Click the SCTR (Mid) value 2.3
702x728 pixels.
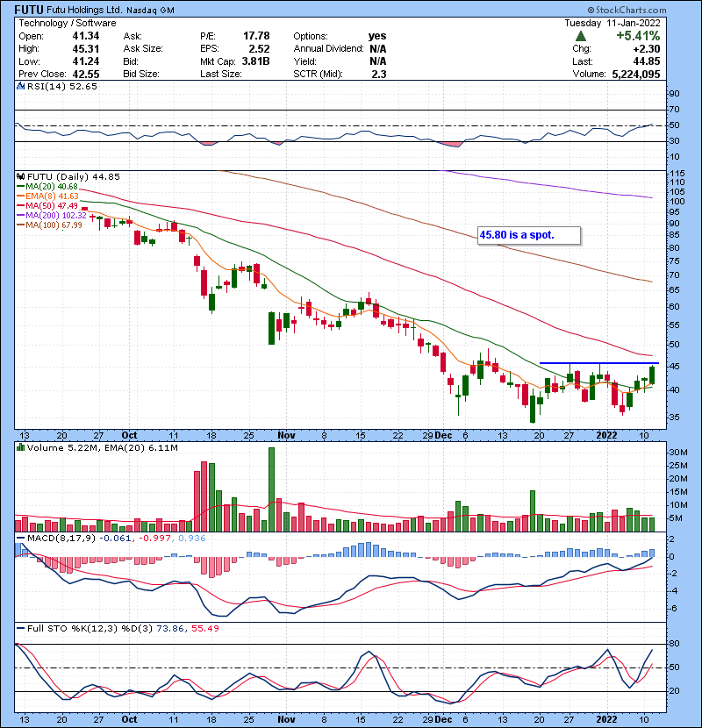click(x=379, y=74)
